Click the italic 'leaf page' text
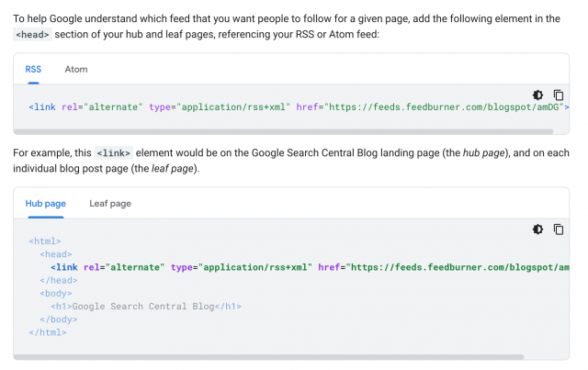This screenshot has width=588, height=370. click(x=173, y=169)
